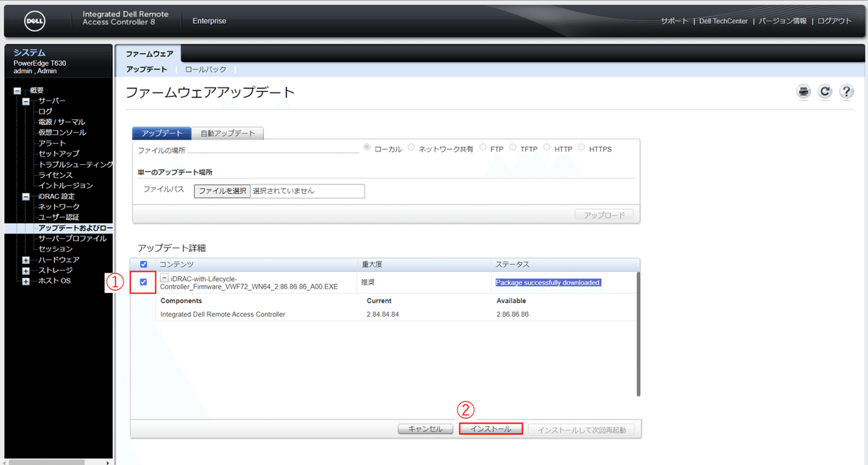Expand the ストレージ tree node
Image resolution: width=868 pixels, height=465 pixels.
pos(26,270)
